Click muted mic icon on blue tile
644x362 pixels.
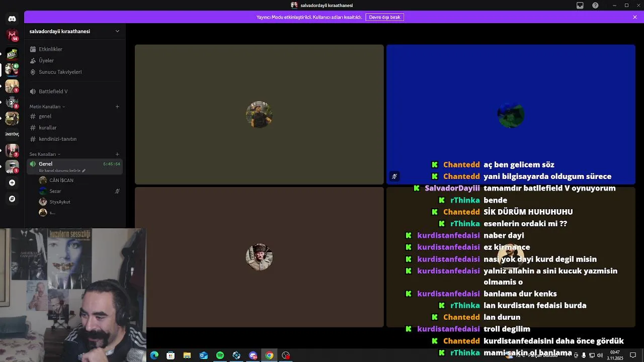[394, 176]
